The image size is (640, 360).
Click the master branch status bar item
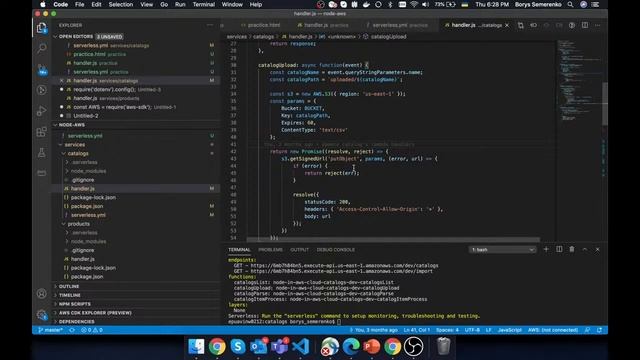[51, 330]
